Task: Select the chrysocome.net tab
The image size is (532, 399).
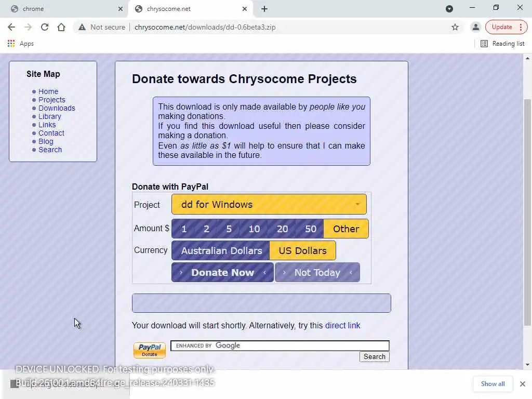Action: 190,9
